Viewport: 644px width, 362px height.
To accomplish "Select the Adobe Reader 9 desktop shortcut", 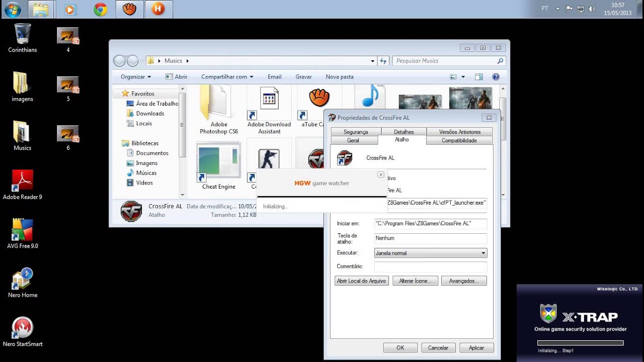I will click(x=22, y=185).
